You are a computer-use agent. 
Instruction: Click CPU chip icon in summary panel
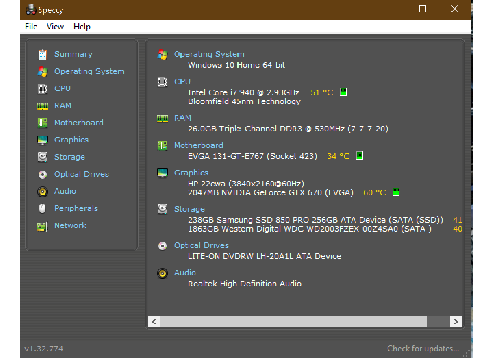[162, 82]
